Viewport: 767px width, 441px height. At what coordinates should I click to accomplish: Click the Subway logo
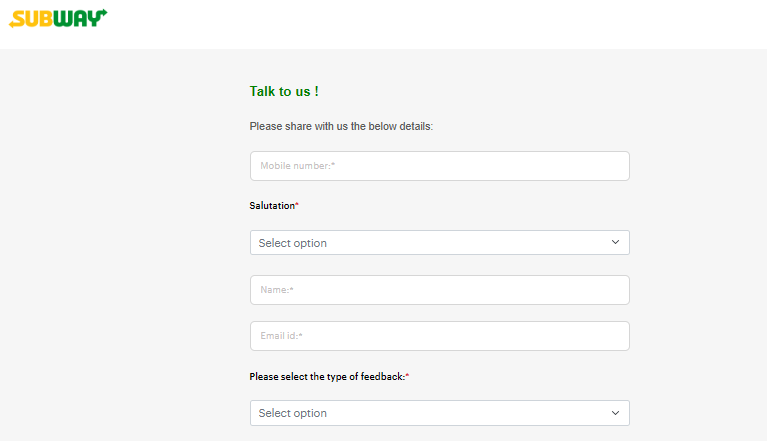coord(58,18)
